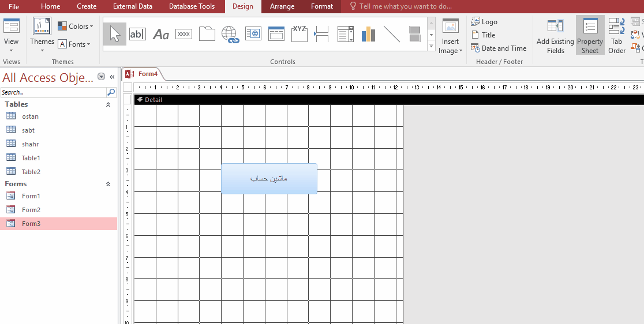Click the form selector box at ruler corner

coord(128,87)
